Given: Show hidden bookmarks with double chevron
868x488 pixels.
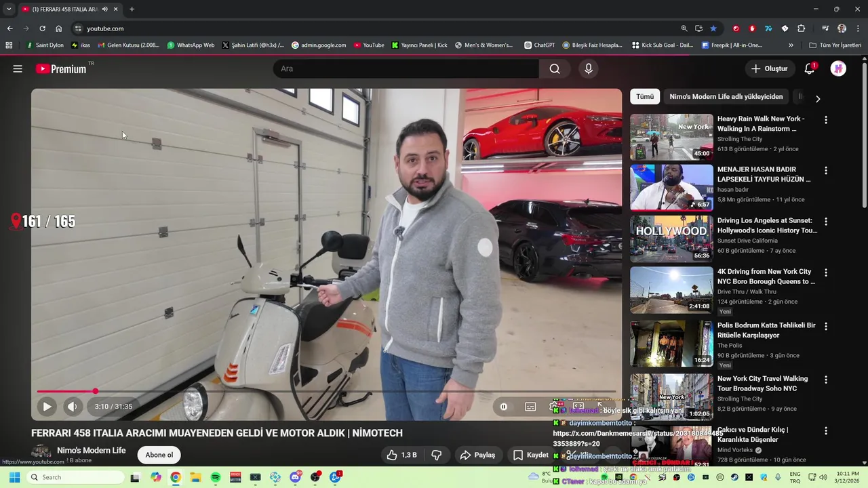Looking at the screenshot, I should point(791,45).
